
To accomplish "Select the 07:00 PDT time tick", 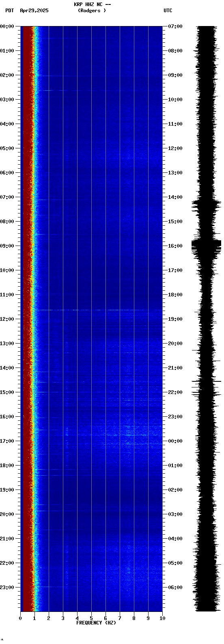I will tap(8, 197).
